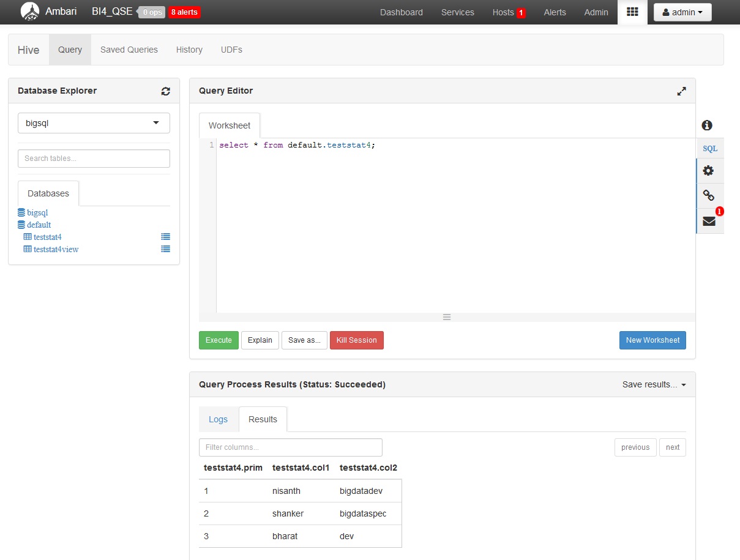Switch to the Logs tab

(218, 419)
